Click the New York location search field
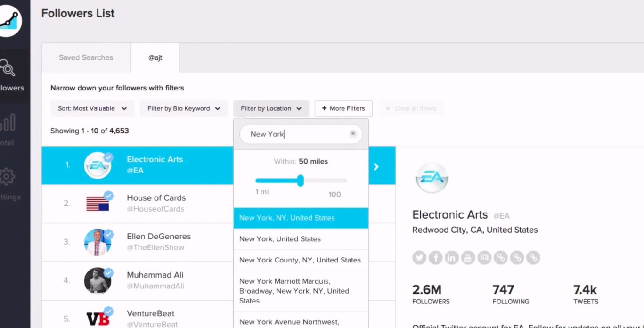The height and width of the screenshot is (328, 644). point(297,134)
